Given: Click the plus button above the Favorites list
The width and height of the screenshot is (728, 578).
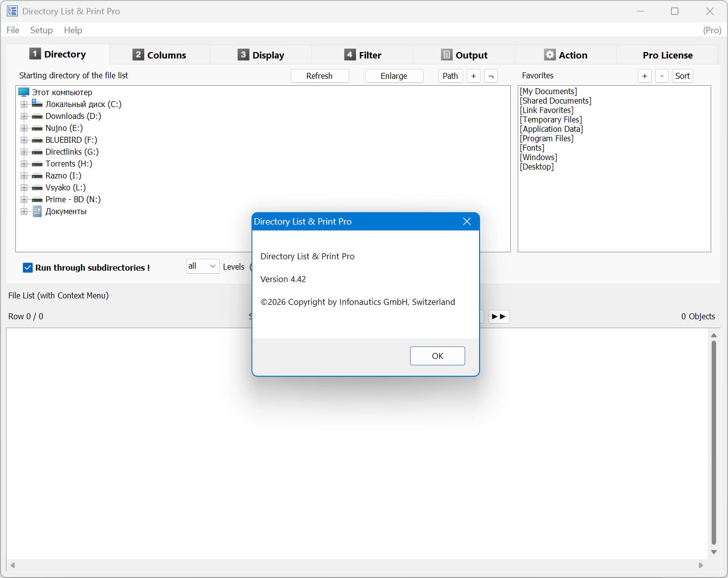Looking at the screenshot, I should click(x=644, y=76).
